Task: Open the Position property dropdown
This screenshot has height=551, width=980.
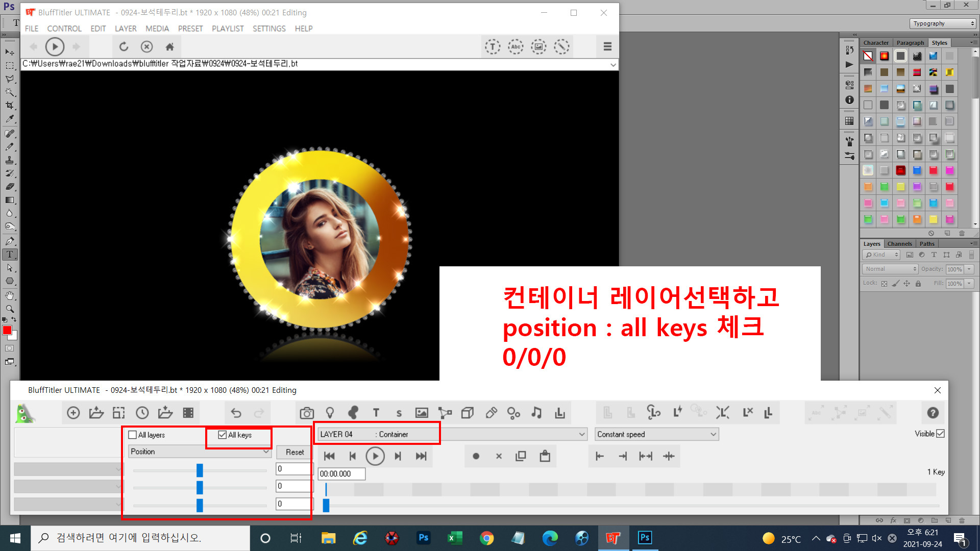Action: pos(199,452)
